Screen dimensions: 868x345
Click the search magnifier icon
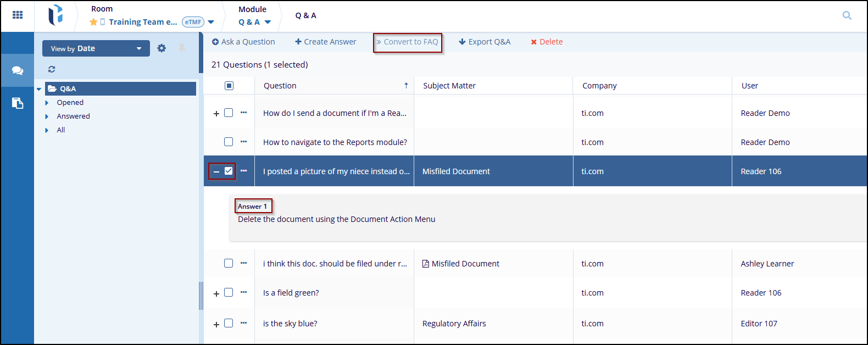click(847, 15)
